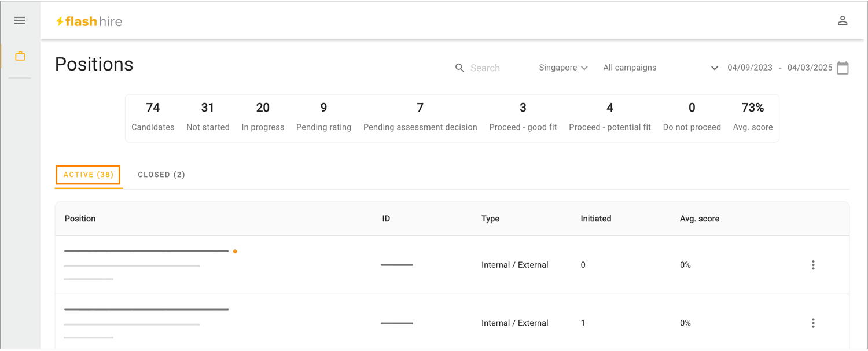This screenshot has width=868, height=351.
Task: Click the start date 04/09/2023
Action: point(750,68)
